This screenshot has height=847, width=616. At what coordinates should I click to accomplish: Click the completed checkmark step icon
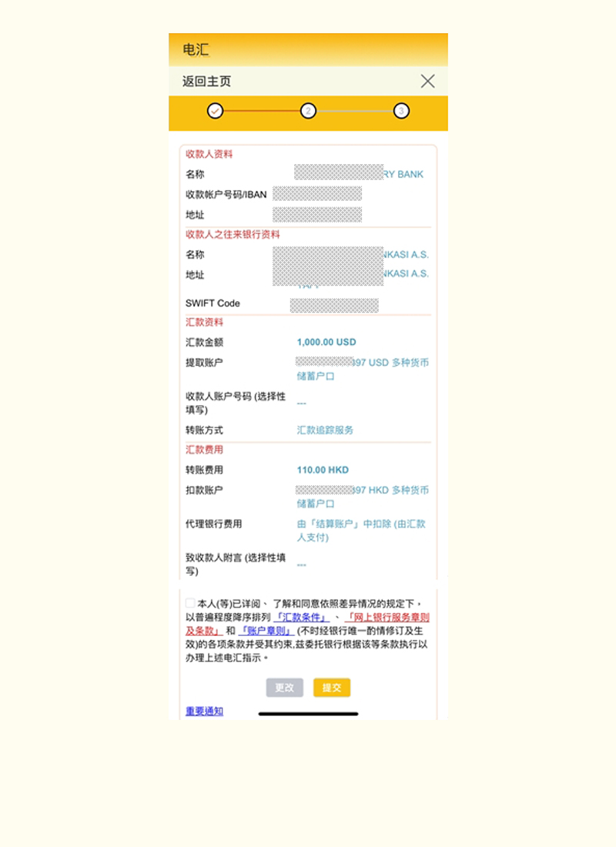point(216,110)
